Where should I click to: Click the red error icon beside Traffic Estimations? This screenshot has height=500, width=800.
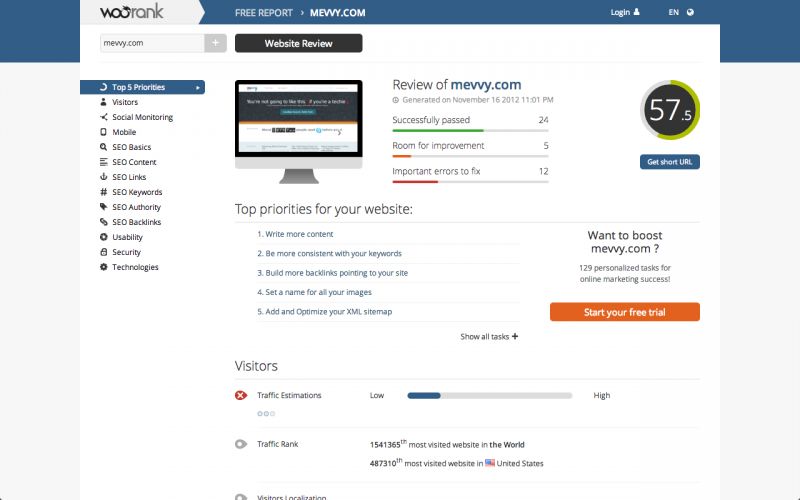(x=241, y=395)
